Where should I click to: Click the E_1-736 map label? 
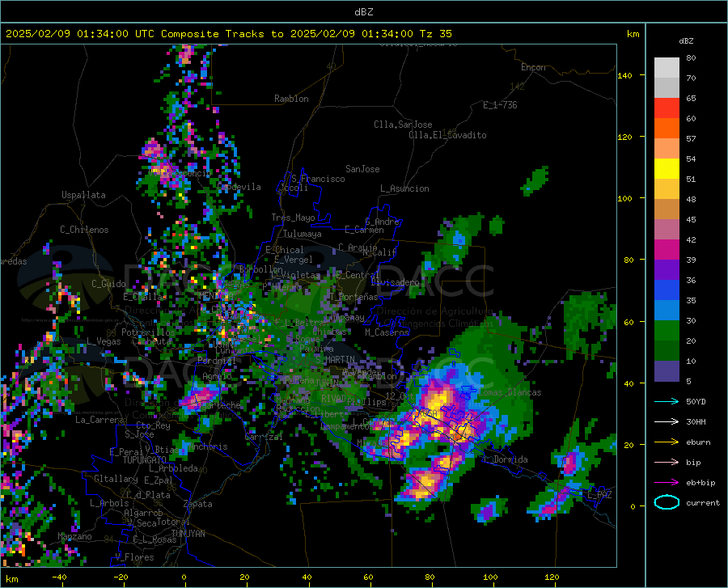[x=500, y=105]
